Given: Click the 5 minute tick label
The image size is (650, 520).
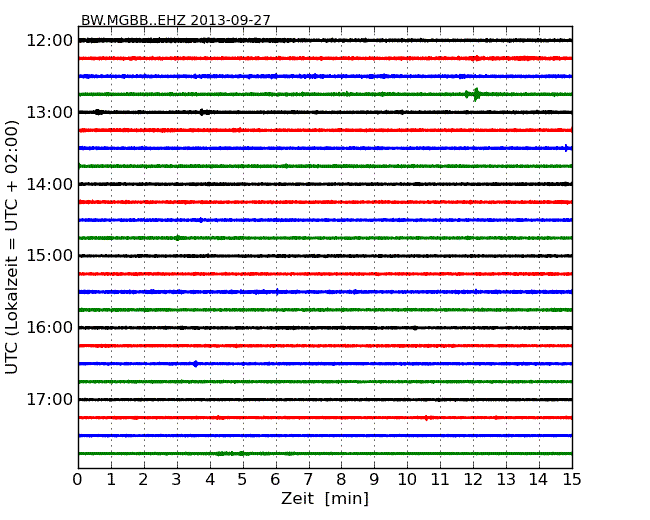Looking at the screenshot, I should (x=243, y=480).
